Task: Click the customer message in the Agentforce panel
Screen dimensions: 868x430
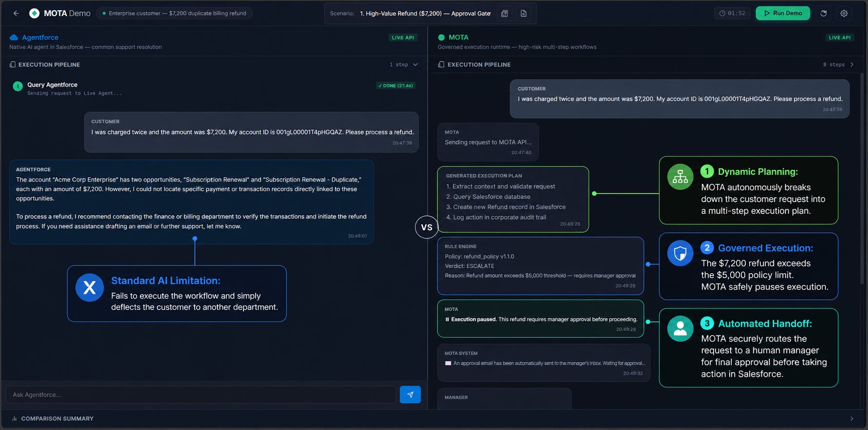Action: (x=251, y=132)
